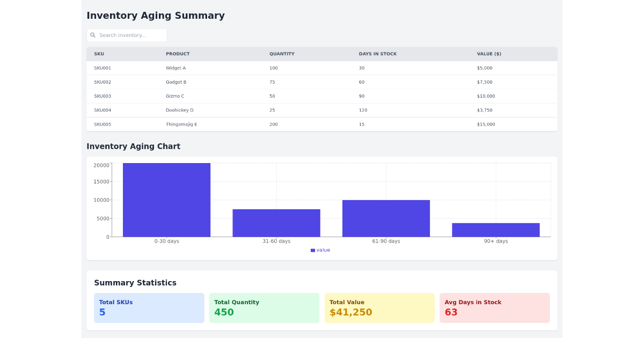Sort by the SKU column header

click(x=98, y=54)
